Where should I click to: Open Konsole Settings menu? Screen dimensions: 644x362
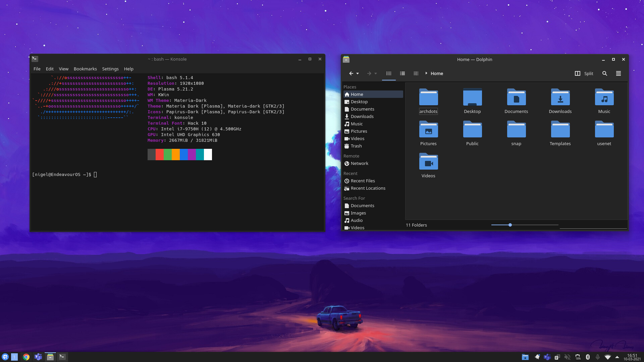coord(110,69)
